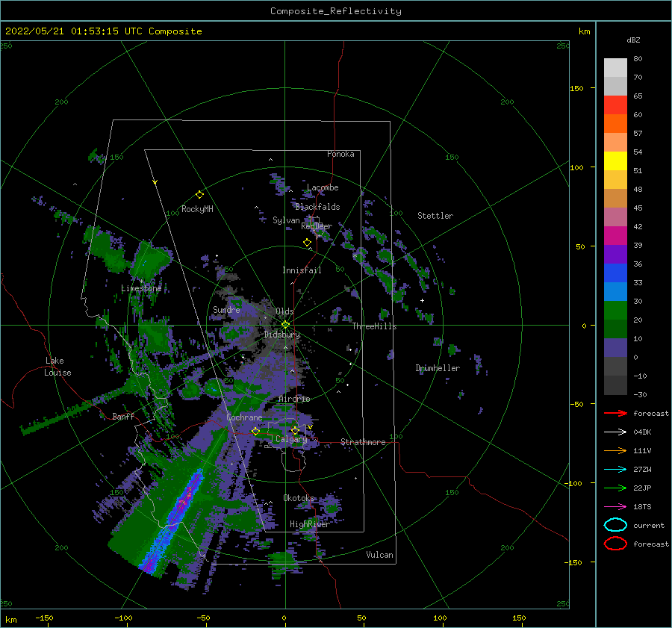
Task: Click the slate purple swatch between 10 and 0
Action: 615,348
